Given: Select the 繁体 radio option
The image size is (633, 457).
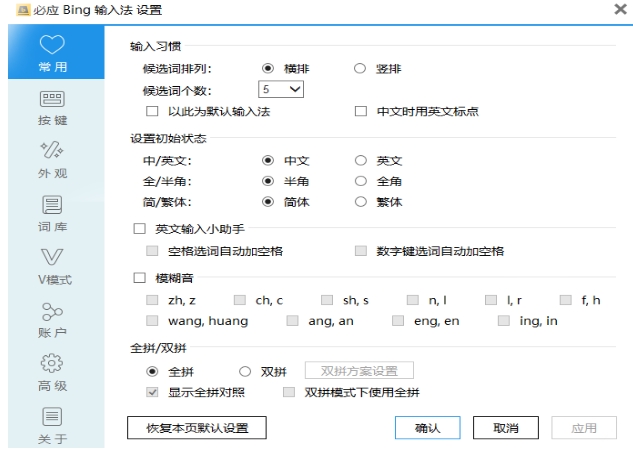Looking at the screenshot, I should 360,202.
